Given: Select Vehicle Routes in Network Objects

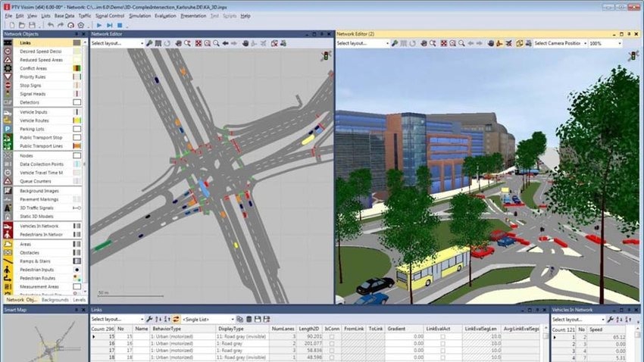Looking at the screenshot, I should pyautogui.click(x=34, y=120).
